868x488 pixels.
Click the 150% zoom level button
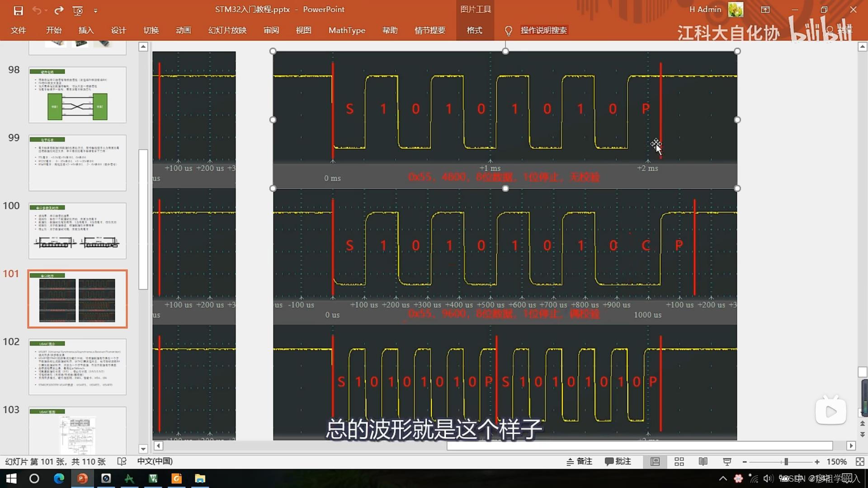tap(836, 461)
